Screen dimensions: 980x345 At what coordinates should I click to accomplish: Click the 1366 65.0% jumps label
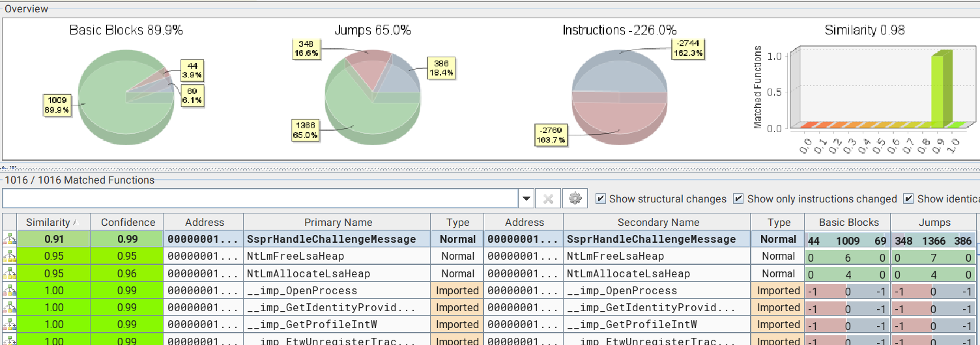(x=306, y=130)
